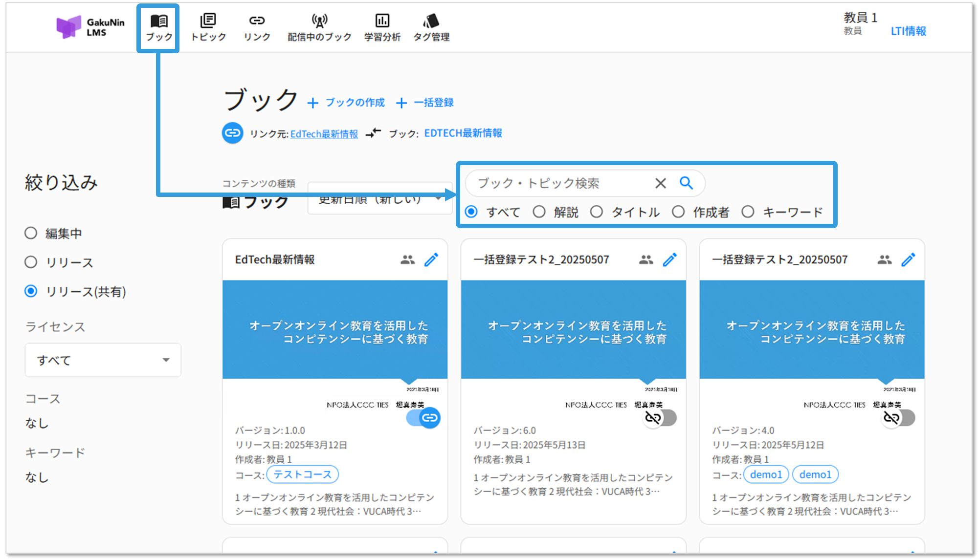Click ブックの作成 create button
Screen dimensions: 979x560
tap(346, 103)
